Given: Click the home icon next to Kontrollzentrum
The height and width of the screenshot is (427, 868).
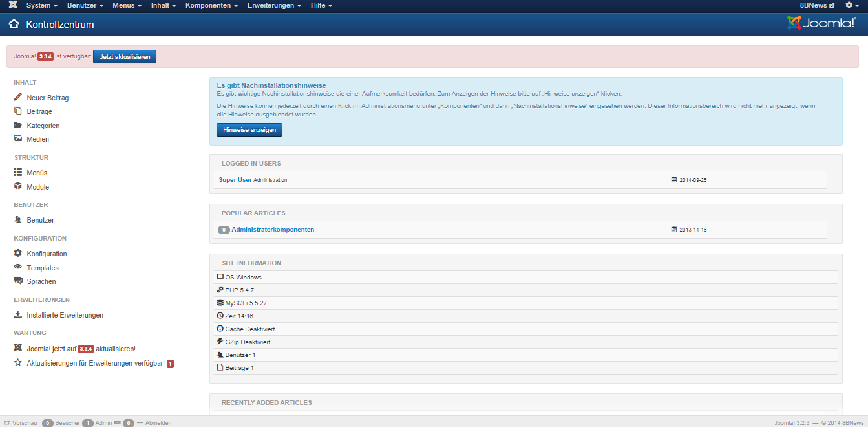Looking at the screenshot, I should 14,25.
